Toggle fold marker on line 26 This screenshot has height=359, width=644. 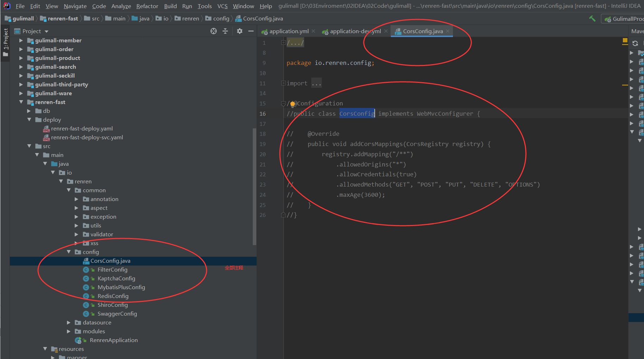[283, 215]
